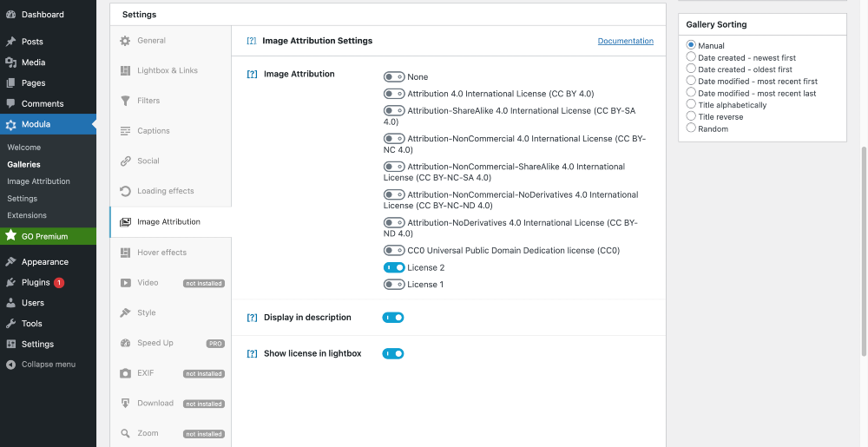Choose Title alphabetically sorting

pyautogui.click(x=691, y=105)
